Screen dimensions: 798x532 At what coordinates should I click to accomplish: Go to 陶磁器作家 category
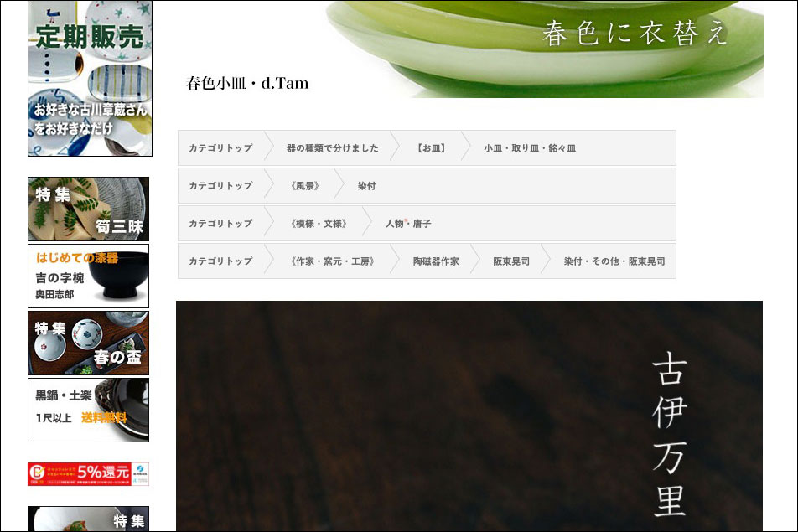435,261
